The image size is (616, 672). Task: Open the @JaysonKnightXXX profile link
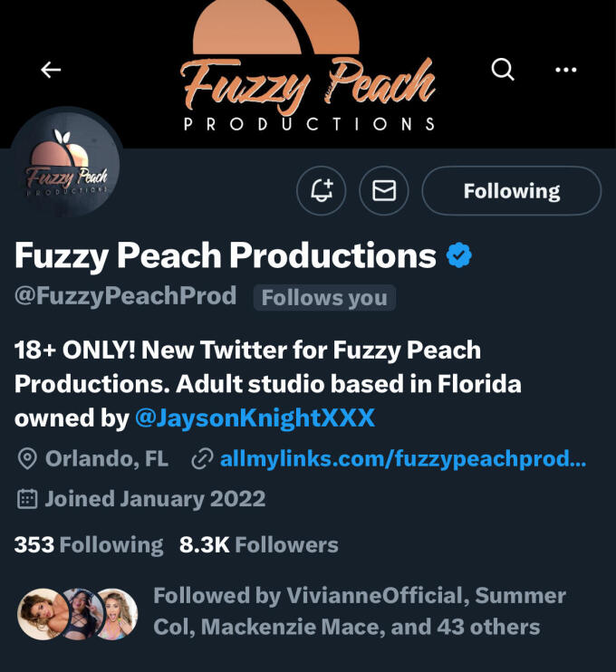(x=255, y=418)
